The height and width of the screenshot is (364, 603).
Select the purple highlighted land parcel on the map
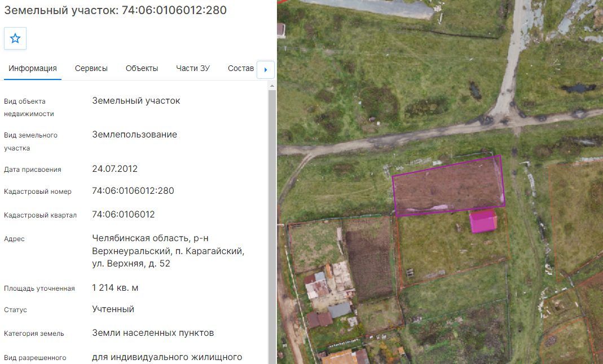[449, 185]
